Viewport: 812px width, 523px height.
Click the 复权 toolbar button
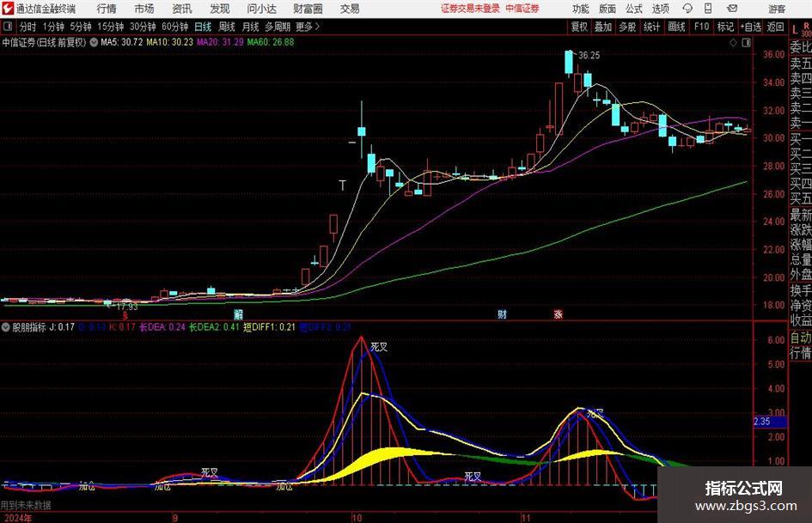point(579,27)
